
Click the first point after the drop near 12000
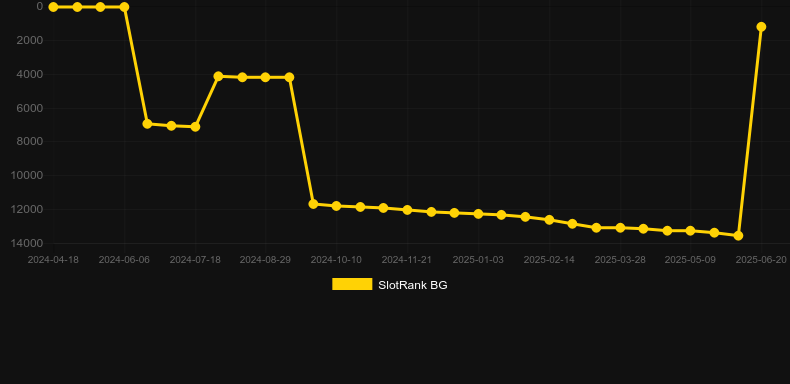point(313,204)
